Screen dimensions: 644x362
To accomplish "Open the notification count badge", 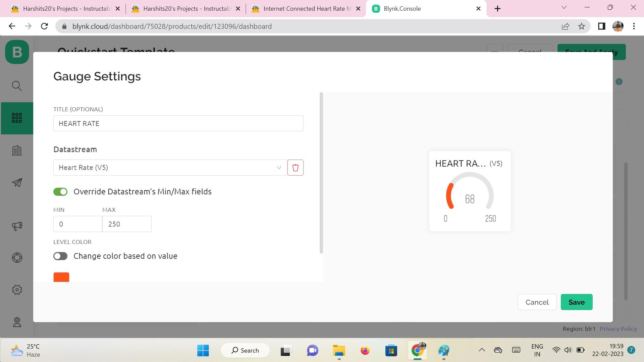I will [x=631, y=350].
